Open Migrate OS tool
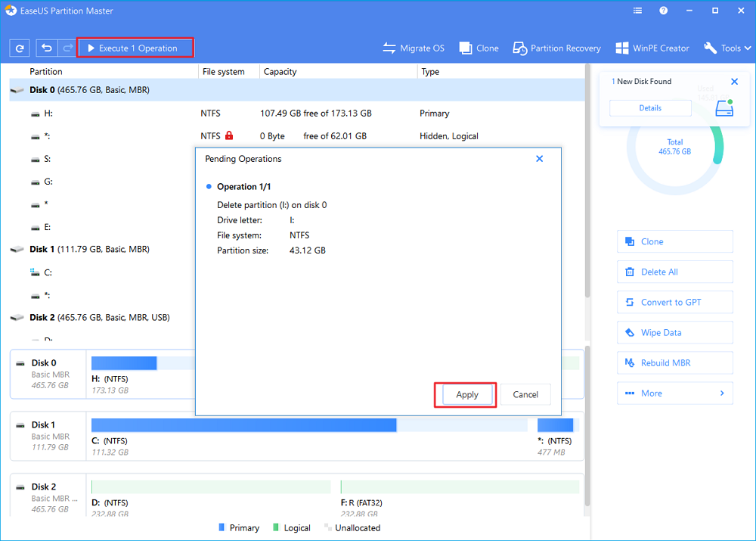Viewport: 756px width, 541px height. click(414, 48)
